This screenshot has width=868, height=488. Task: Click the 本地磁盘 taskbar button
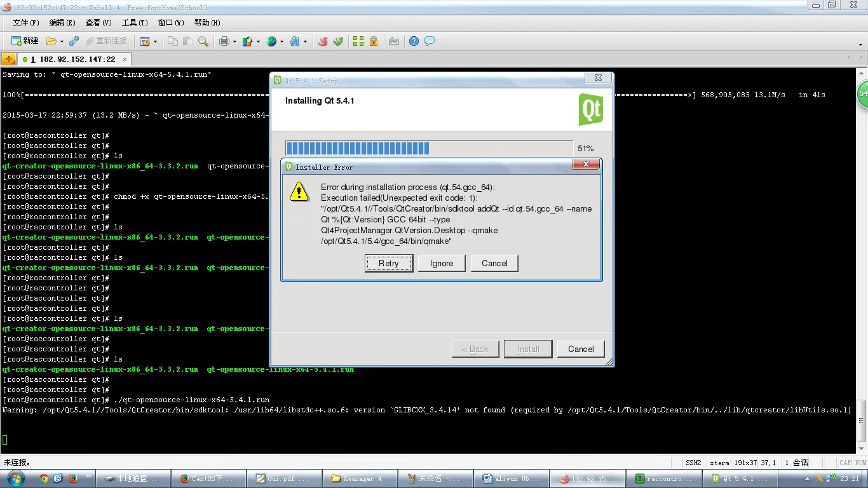[133, 478]
